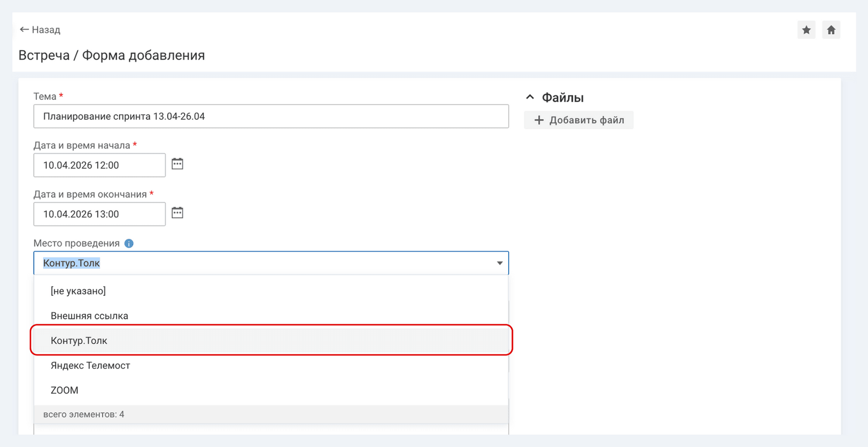868x447 pixels.
Task: Go back using the Назад link
Action: coord(40,30)
